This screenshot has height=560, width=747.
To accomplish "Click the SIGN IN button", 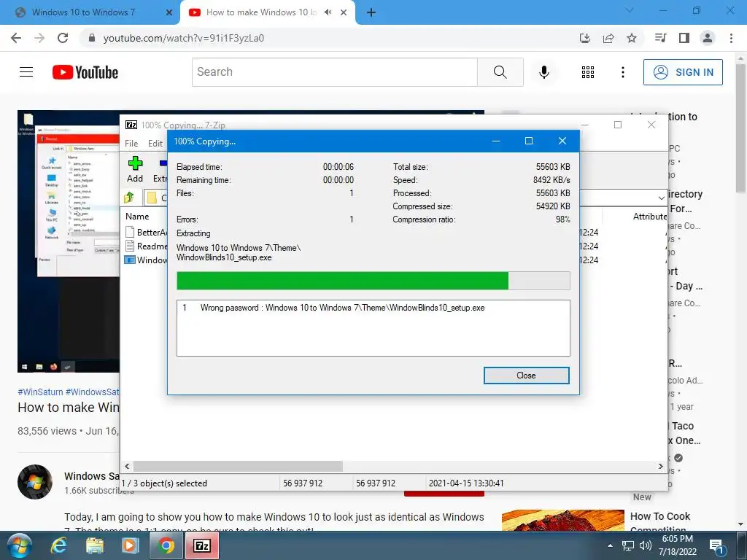I will coord(683,72).
